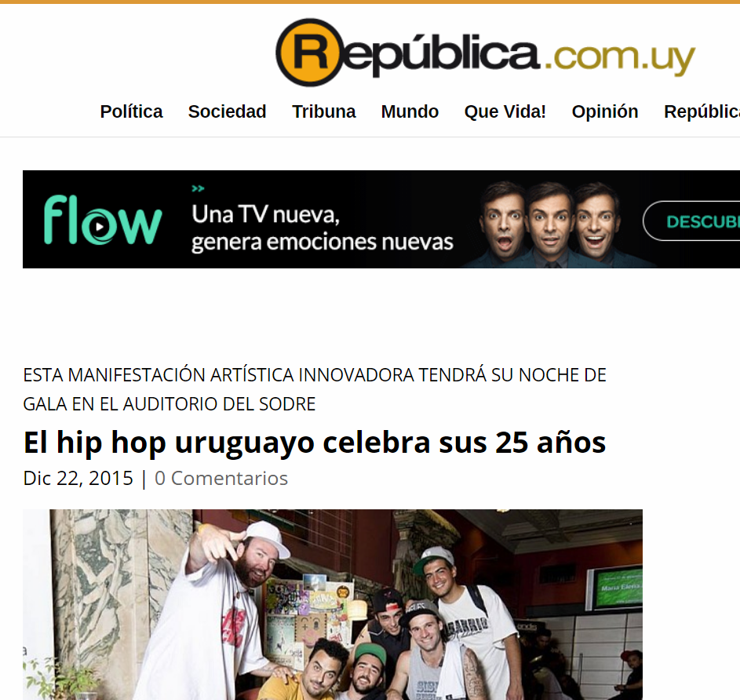Click the Dic 22, 2015 publication date
This screenshot has height=700, width=740.
pyautogui.click(x=78, y=478)
